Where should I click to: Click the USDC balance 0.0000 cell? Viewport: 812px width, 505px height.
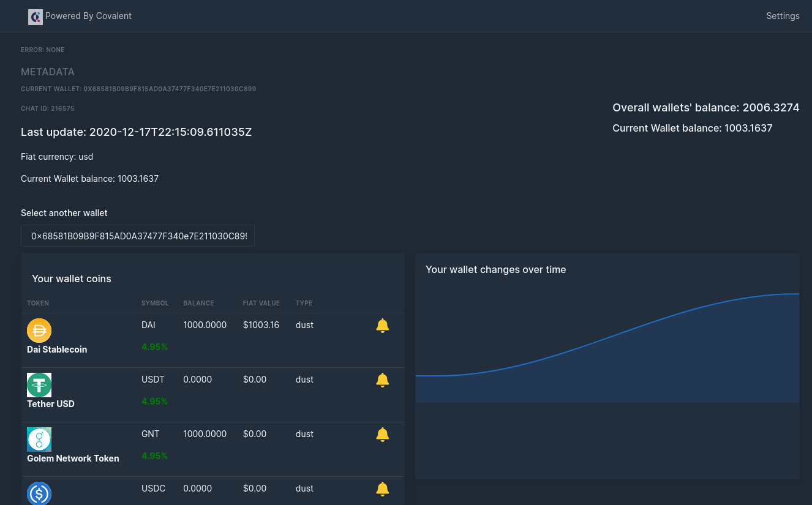pyautogui.click(x=197, y=488)
